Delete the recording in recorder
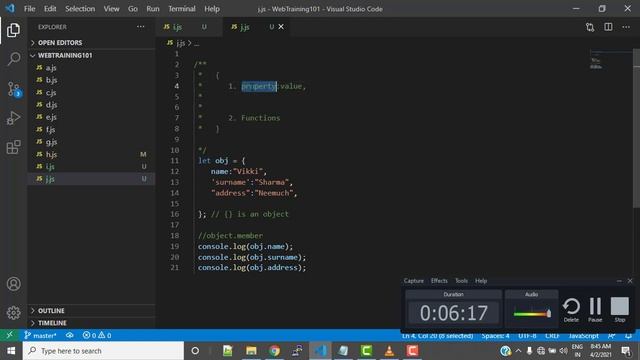This screenshot has height=360, width=640. [x=571, y=310]
